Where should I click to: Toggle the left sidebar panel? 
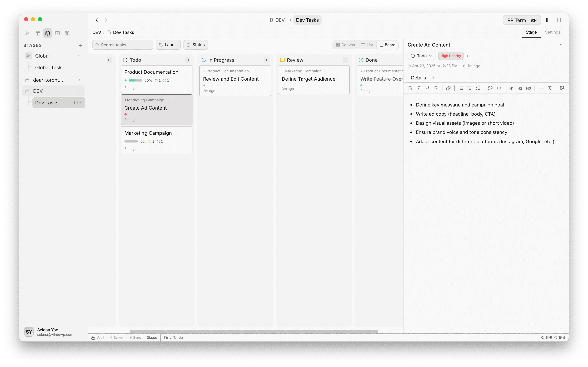point(548,20)
